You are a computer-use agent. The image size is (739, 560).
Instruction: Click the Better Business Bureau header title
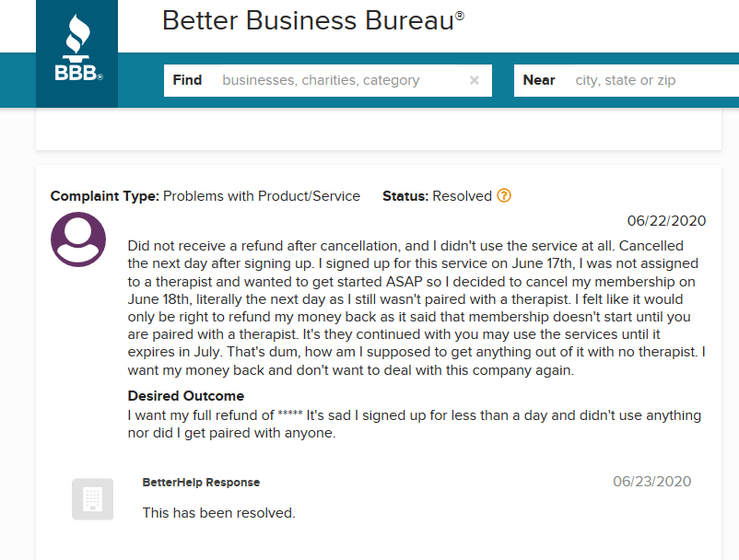313,21
